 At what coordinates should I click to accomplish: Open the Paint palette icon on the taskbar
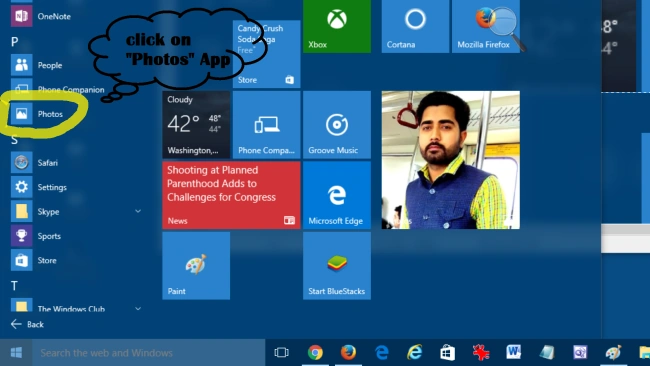click(x=613, y=353)
